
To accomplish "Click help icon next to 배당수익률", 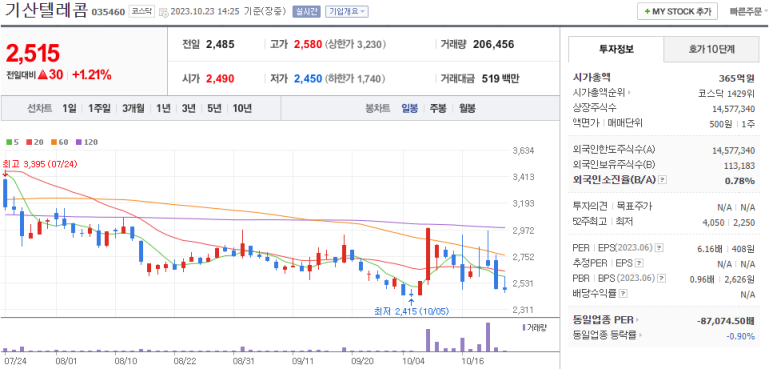I will [623, 294].
